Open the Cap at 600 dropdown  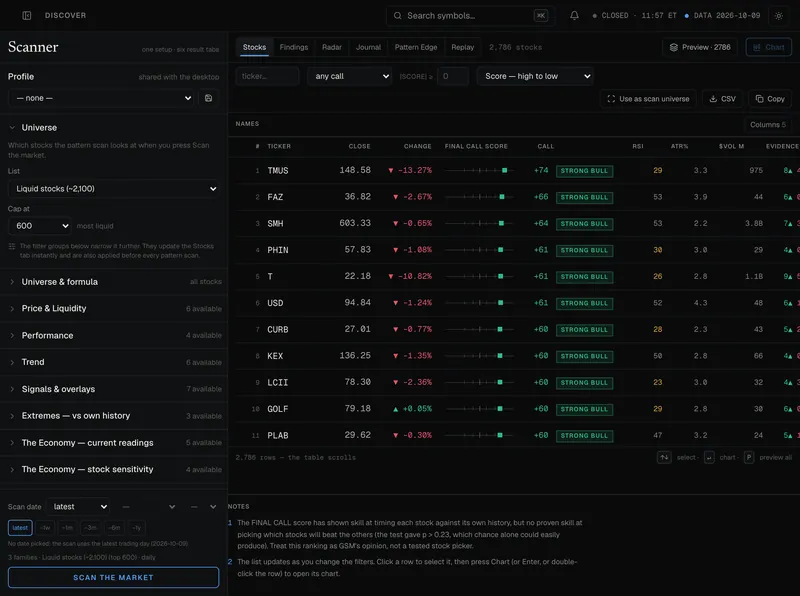point(40,226)
